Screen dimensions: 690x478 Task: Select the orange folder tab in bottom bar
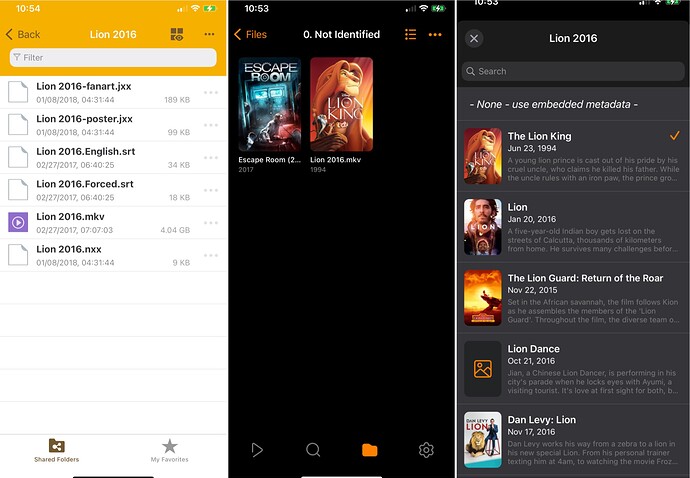tap(370, 450)
